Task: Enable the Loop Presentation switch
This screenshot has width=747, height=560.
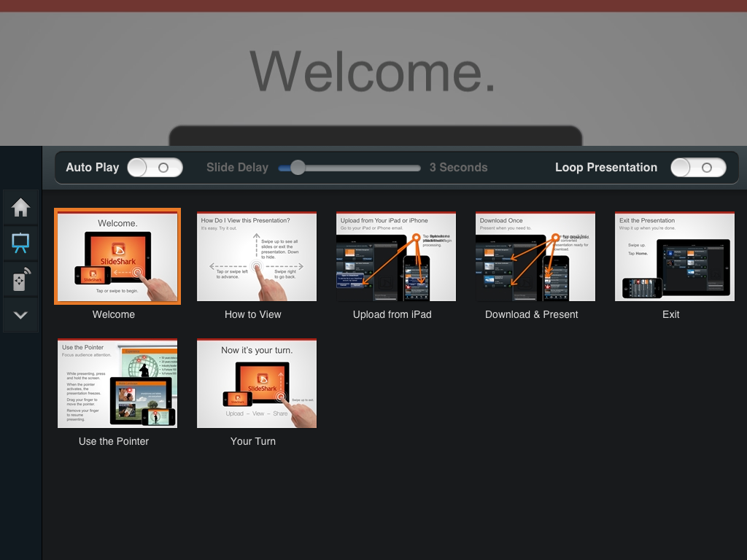Action: pyautogui.click(x=698, y=168)
